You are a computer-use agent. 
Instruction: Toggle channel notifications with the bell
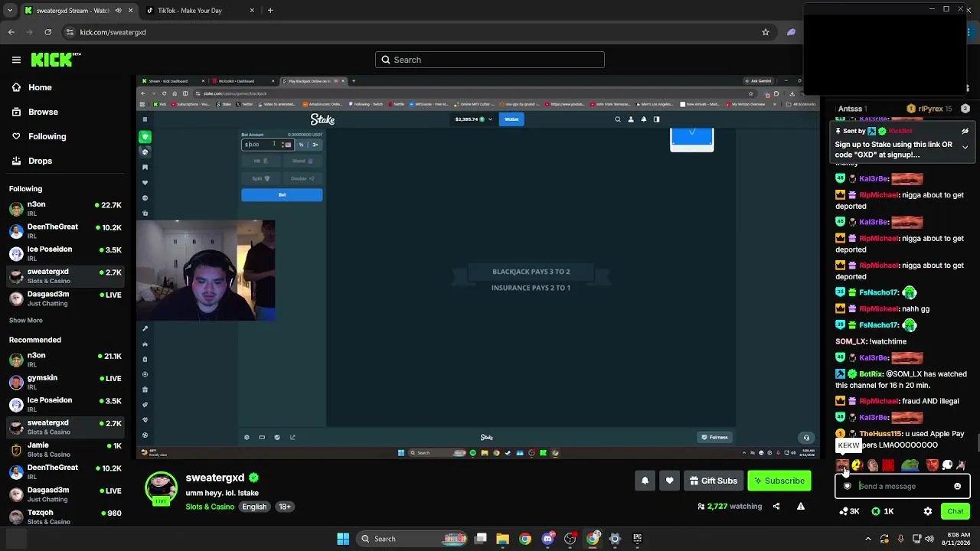pyautogui.click(x=645, y=481)
